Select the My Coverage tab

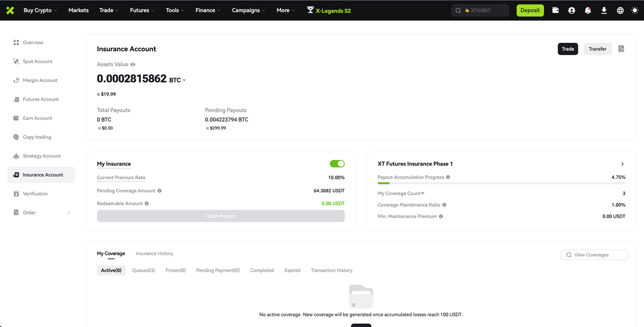click(x=111, y=254)
